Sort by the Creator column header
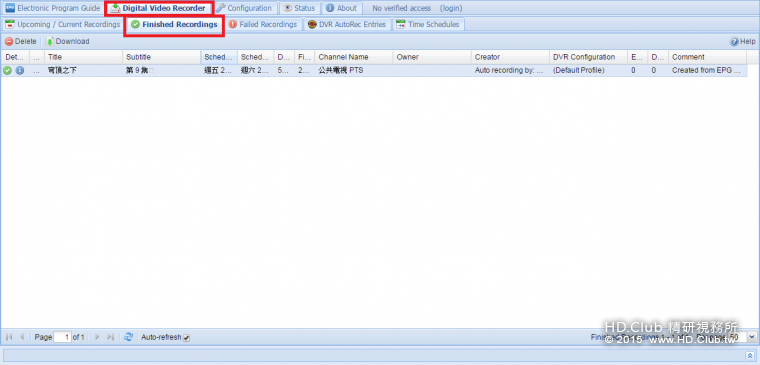This screenshot has height=365, width=760. coord(510,57)
